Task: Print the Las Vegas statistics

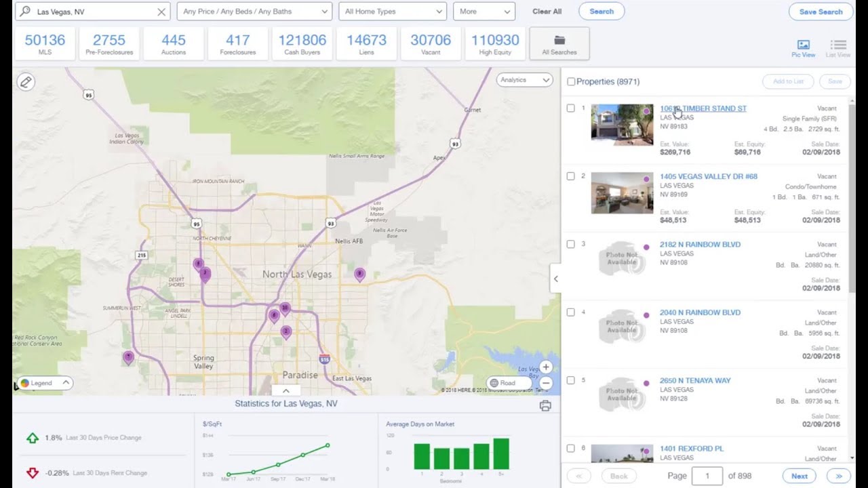Action: pos(545,405)
